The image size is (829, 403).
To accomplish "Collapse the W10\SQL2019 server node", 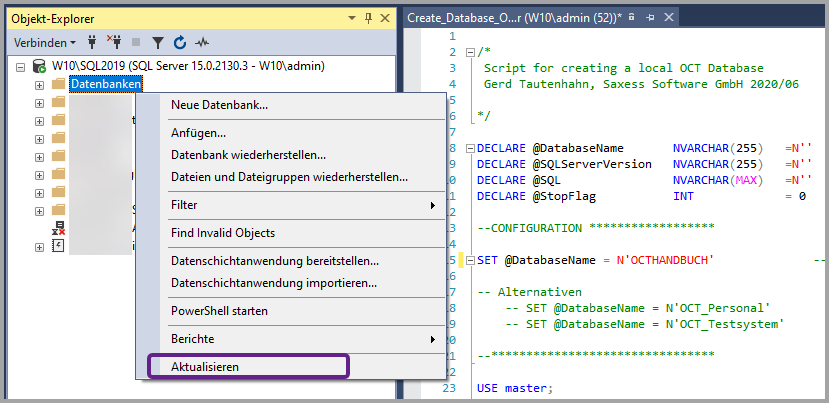I will tap(22, 66).
